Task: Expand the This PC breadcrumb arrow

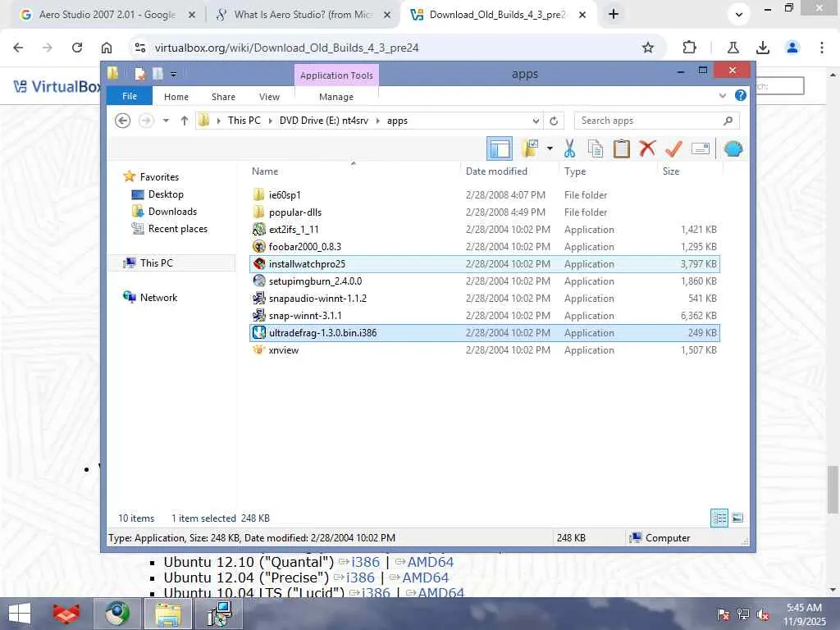Action: click(x=270, y=121)
